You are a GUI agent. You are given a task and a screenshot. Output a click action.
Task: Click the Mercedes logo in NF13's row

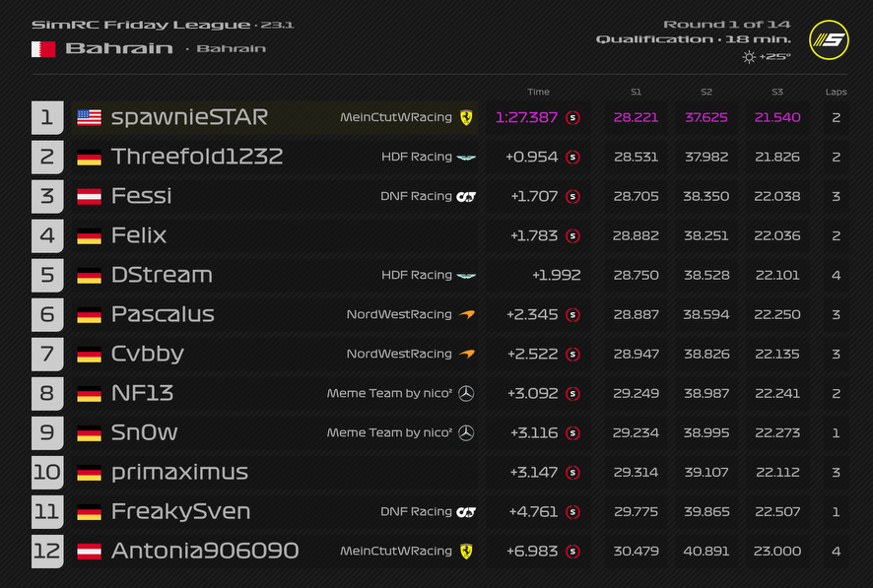tap(466, 393)
